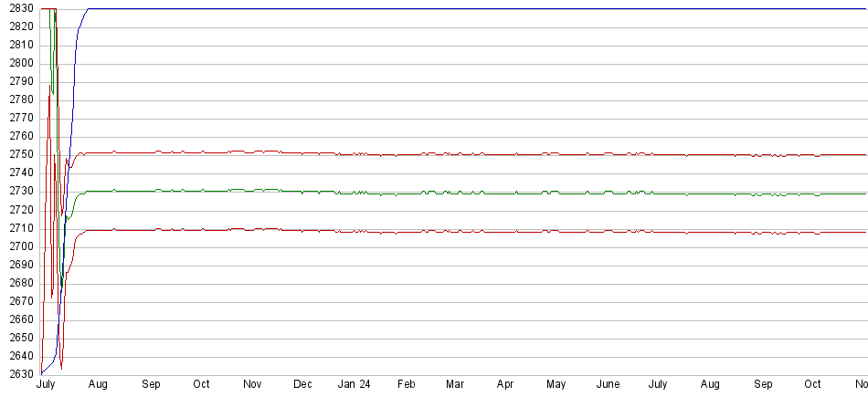Click the 2630 label at axis bottom

22,375
